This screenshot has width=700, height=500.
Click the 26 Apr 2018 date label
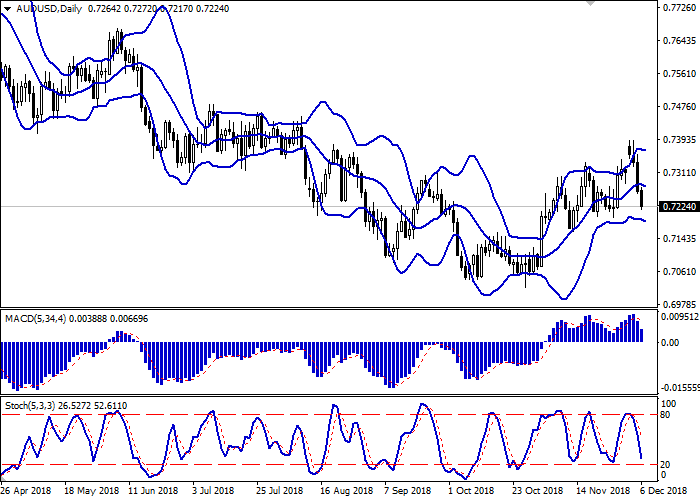tap(26, 491)
